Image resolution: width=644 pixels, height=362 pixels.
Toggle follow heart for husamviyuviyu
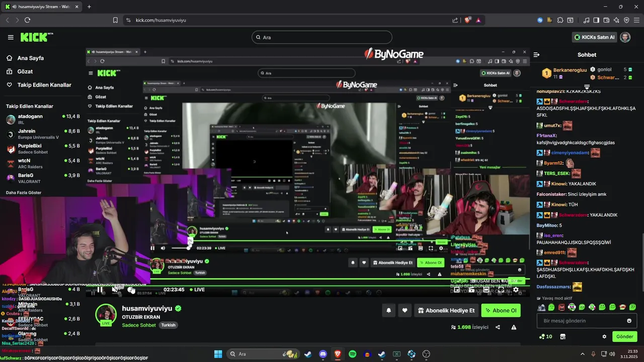click(x=405, y=311)
